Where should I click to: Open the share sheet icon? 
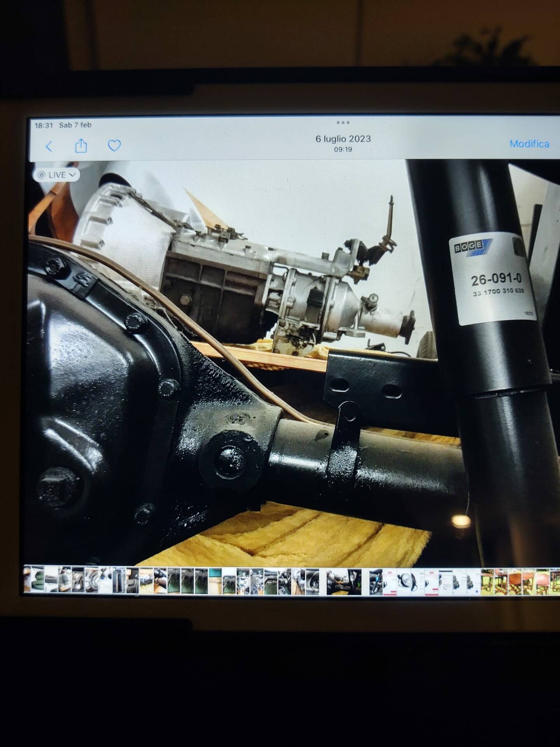[x=81, y=146]
